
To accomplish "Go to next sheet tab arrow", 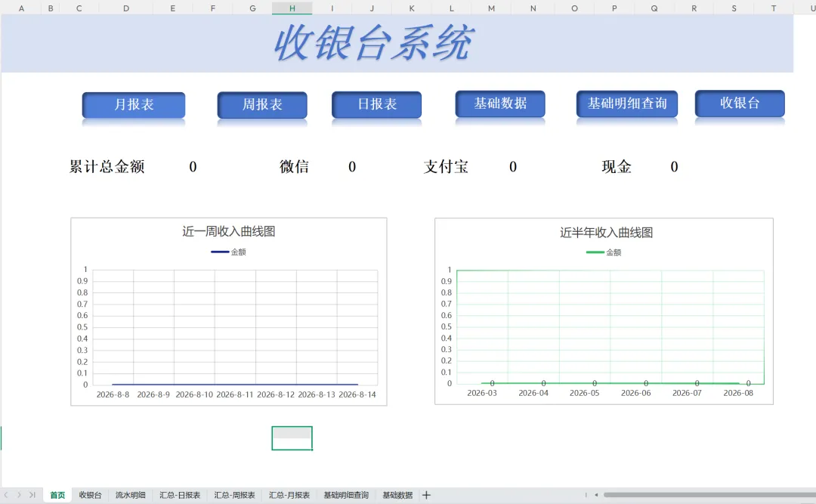I will click(x=19, y=495).
